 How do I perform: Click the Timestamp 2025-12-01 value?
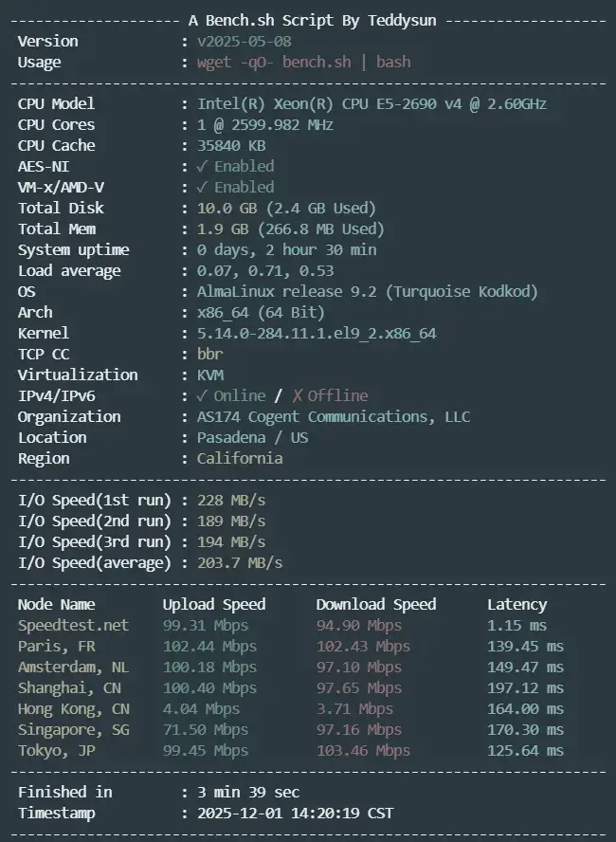295,813
